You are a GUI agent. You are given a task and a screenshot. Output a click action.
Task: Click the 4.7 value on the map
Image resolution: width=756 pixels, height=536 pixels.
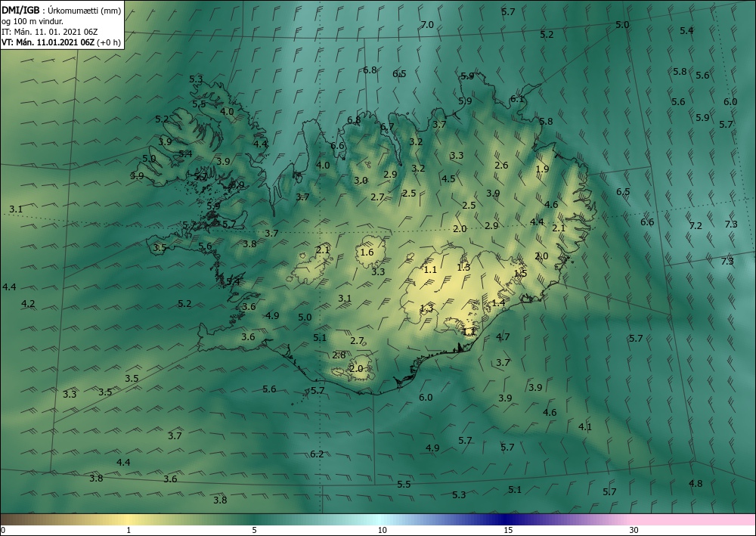click(x=503, y=337)
